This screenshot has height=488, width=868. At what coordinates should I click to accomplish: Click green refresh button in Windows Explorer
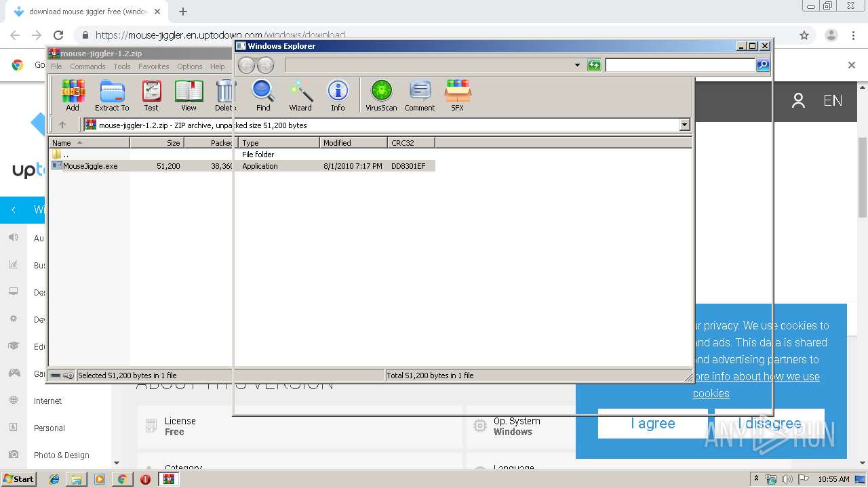pyautogui.click(x=594, y=65)
